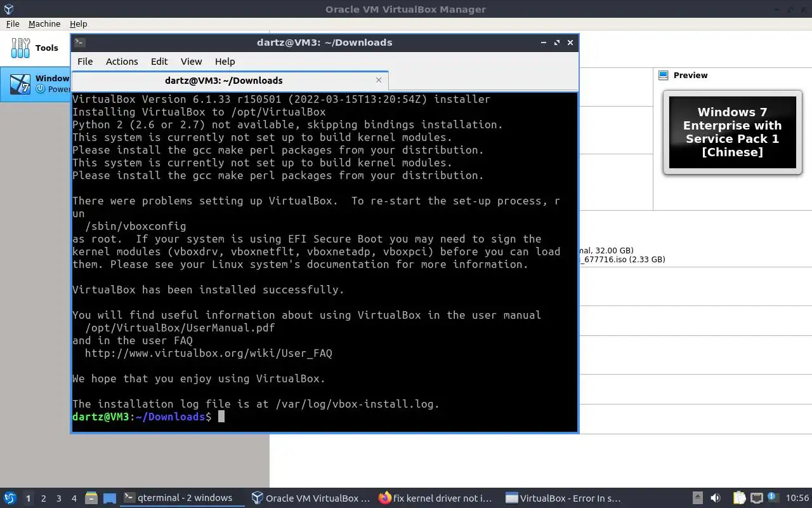Viewport: 812px width, 508px height.
Task: Open the Actions menu in qterminal
Action: point(122,62)
